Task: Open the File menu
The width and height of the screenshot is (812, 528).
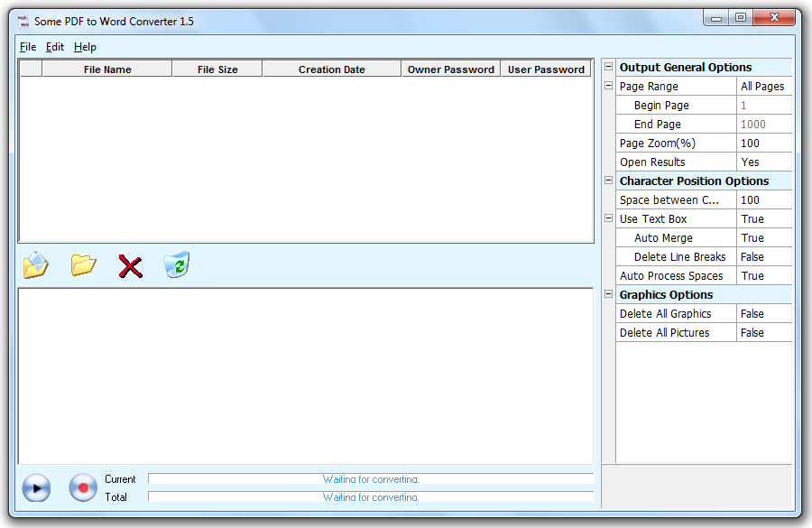Action: [x=28, y=47]
